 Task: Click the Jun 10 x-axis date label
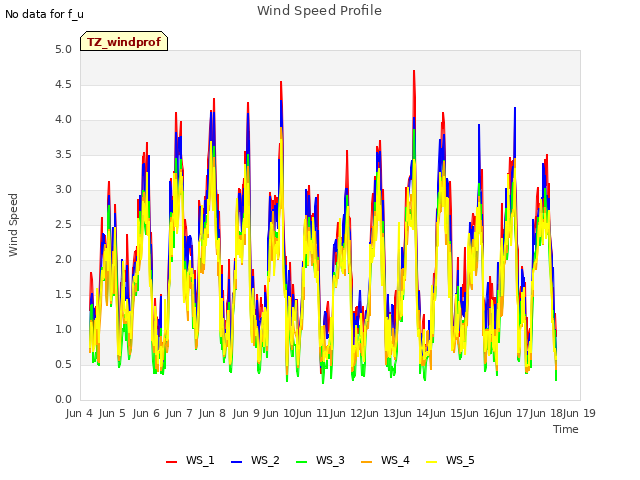(279, 413)
